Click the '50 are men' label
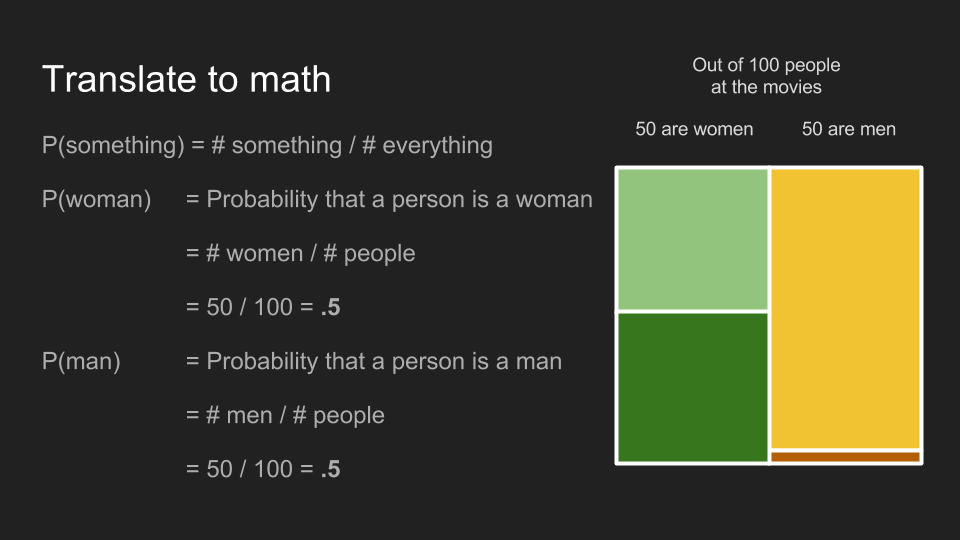The height and width of the screenshot is (540, 960). click(x=849, y=129)
